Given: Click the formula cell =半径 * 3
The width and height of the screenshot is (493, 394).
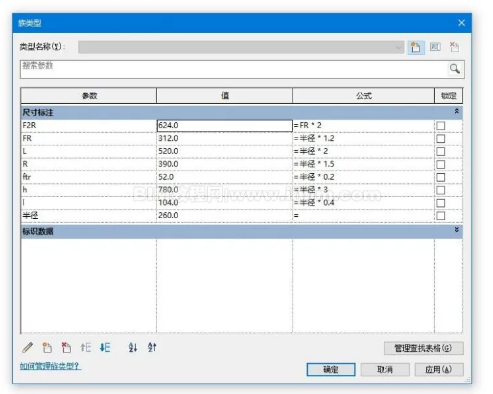Looking at the screenshot, I should click(x=364, y=190).
